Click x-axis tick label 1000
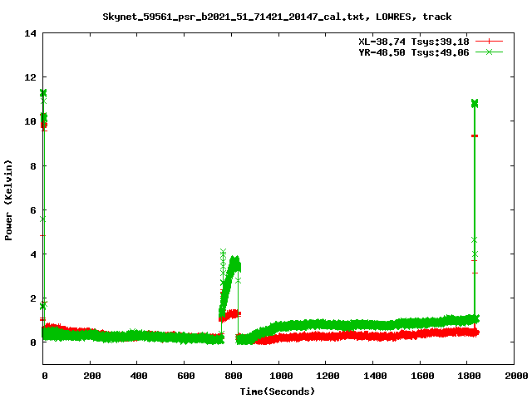Viewport: 532px width, 399px height. tap(281, 376)
